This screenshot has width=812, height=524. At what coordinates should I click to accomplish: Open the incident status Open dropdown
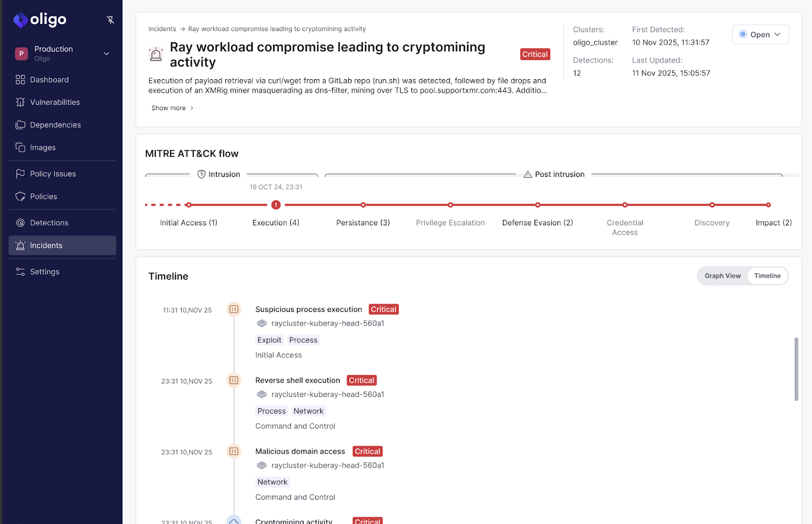[x=760, y=35]
